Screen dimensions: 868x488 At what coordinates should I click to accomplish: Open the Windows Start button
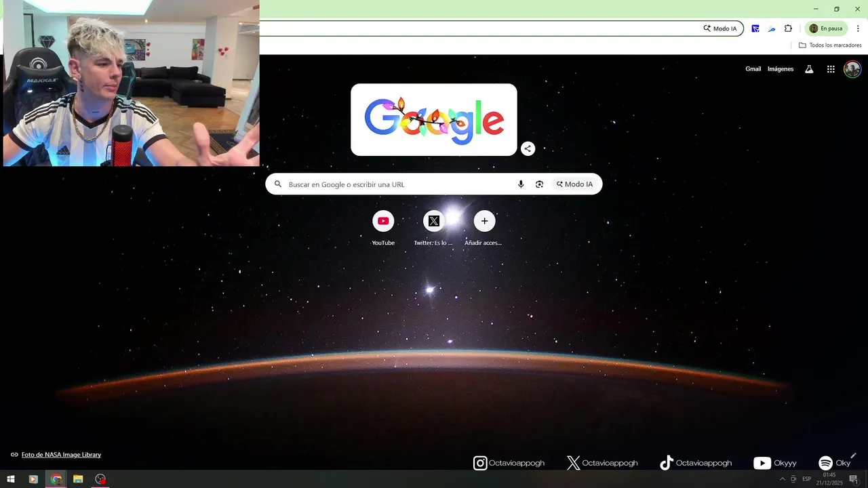click(x=11, y=479)
